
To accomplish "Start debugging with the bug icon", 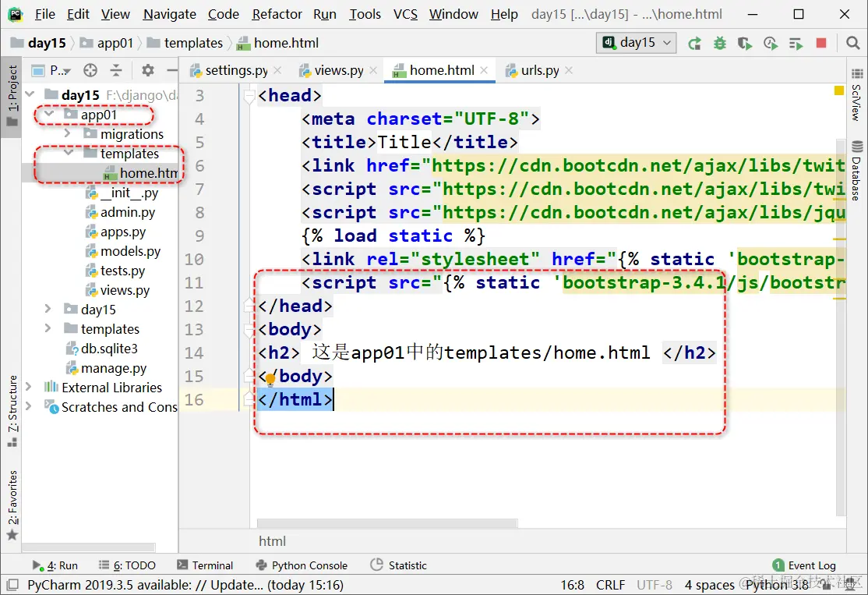I will [720, 43].
